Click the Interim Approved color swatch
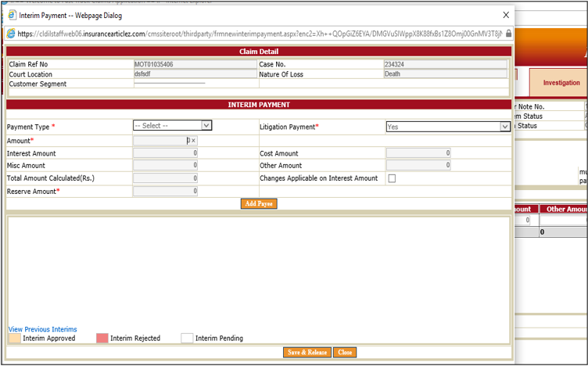This screenshot has width=588, height=366. 13,339
